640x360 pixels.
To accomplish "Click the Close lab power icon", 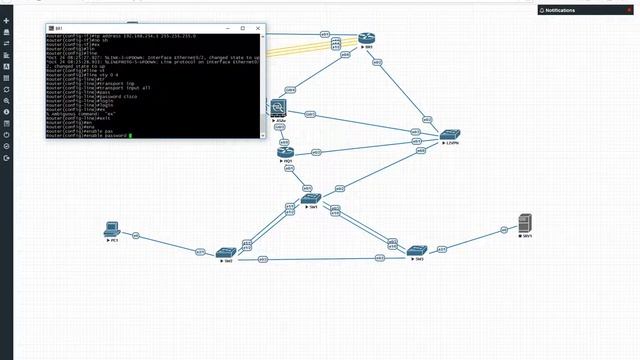I will [6, 135].
